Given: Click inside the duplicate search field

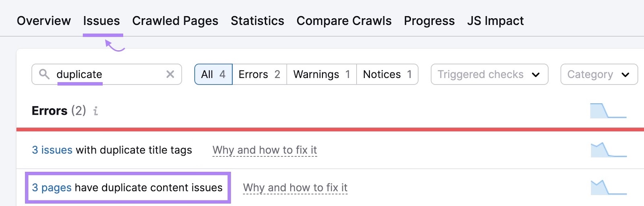Looking at the screenshot, I should pos(109,74).
